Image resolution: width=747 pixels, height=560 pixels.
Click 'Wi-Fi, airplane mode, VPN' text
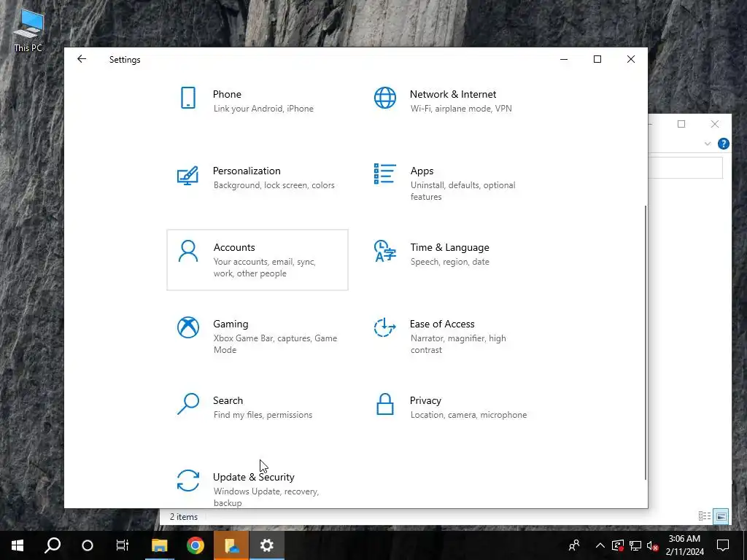coord(461,109)
